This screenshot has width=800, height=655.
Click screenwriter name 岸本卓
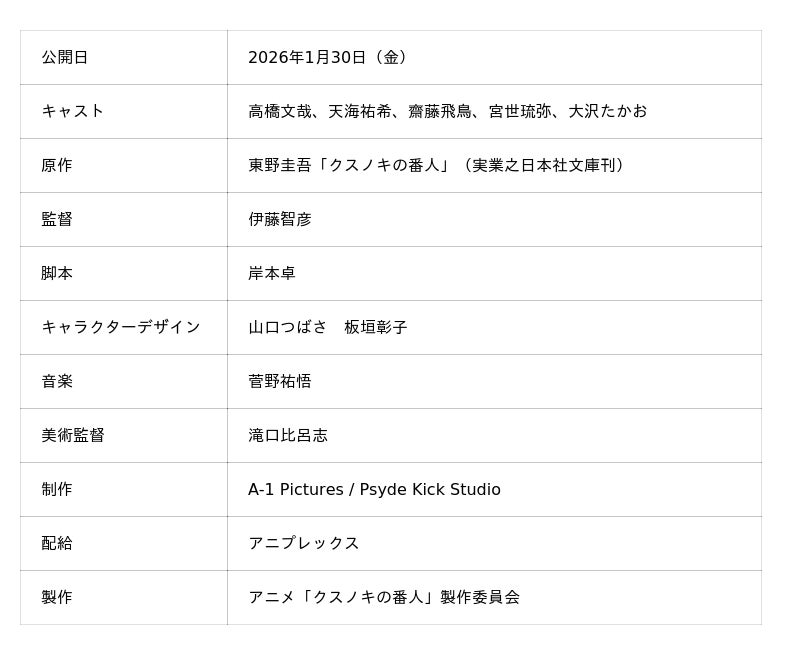coord(272,273)
